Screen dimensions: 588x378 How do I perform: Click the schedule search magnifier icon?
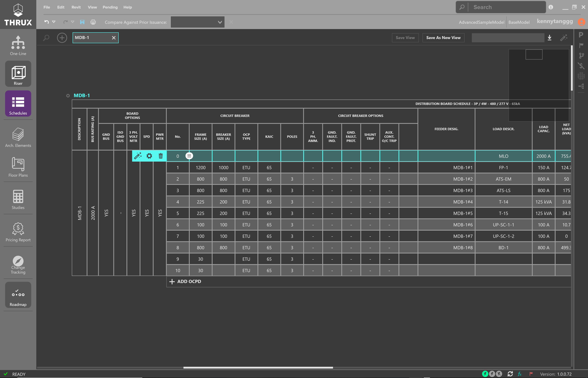point(46,38)
